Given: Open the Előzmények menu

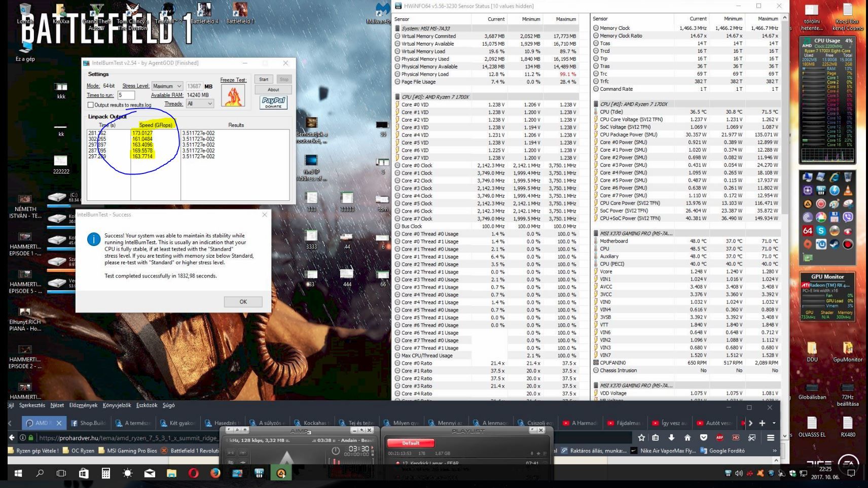Looking at the screenshot, I should coord(83,405).
